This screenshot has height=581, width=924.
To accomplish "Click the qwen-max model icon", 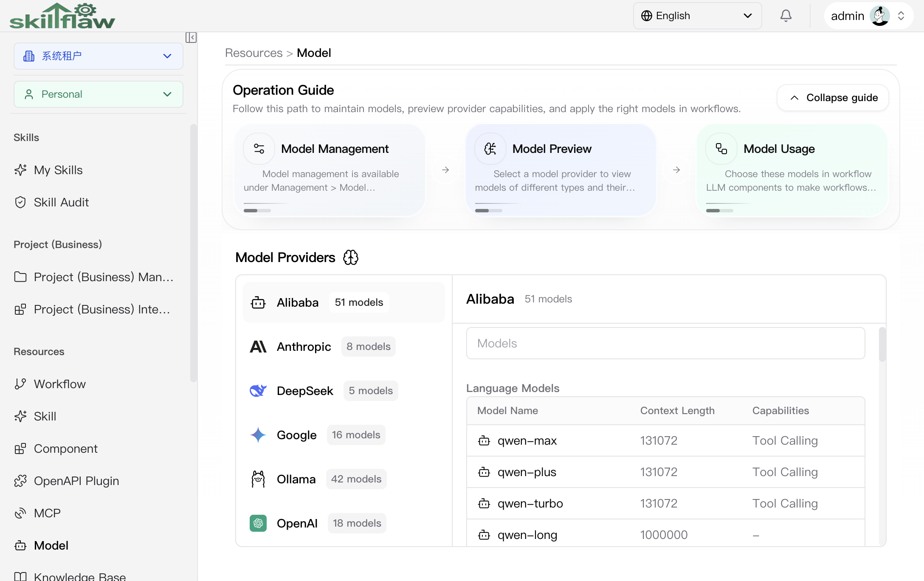I will [x=484, y=441].
